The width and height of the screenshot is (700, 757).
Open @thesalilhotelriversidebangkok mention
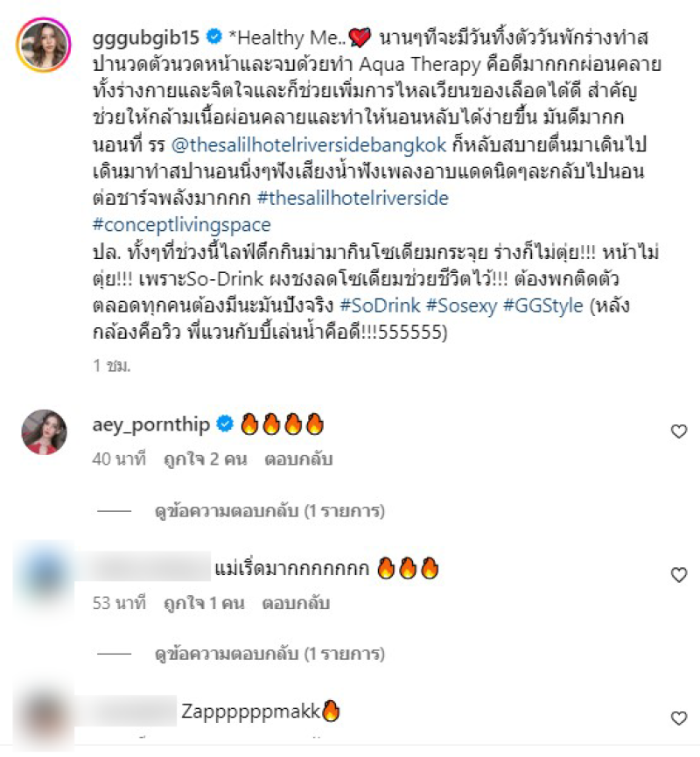click(309, 144)
